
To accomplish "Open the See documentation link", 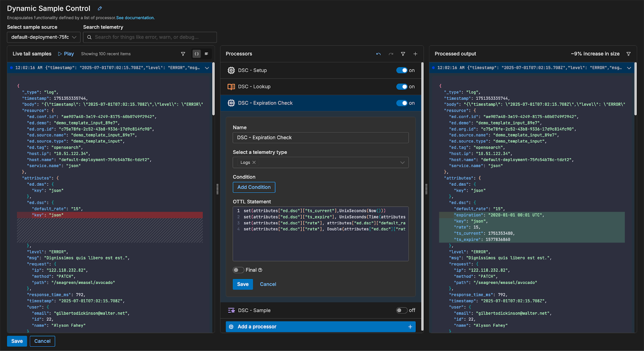I will click(135, 18).
